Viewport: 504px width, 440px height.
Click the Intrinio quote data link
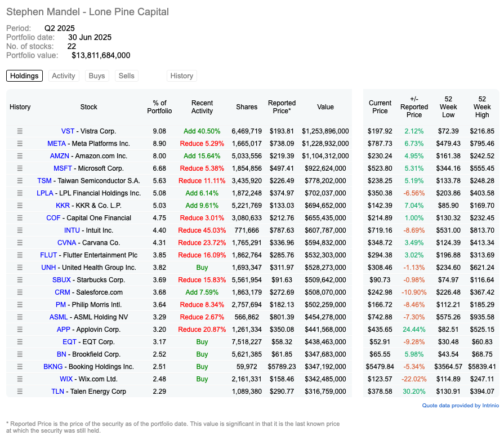(x=461, y=406)
